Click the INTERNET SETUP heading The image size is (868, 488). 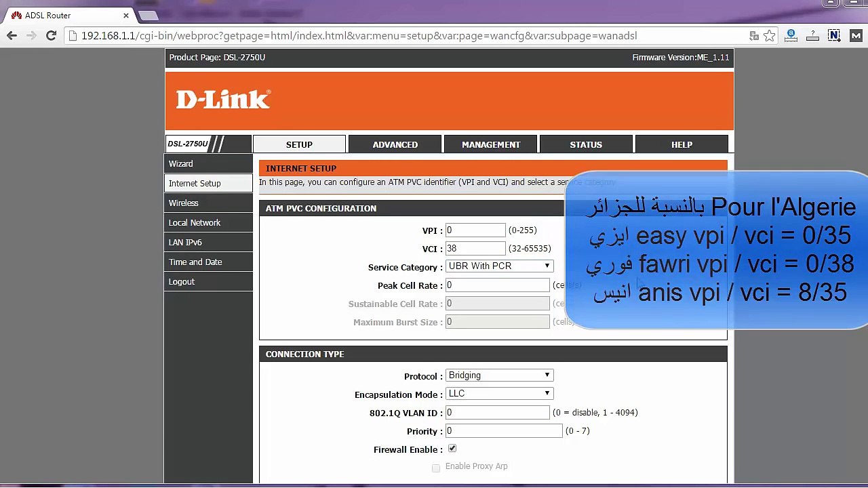point(301,168)
